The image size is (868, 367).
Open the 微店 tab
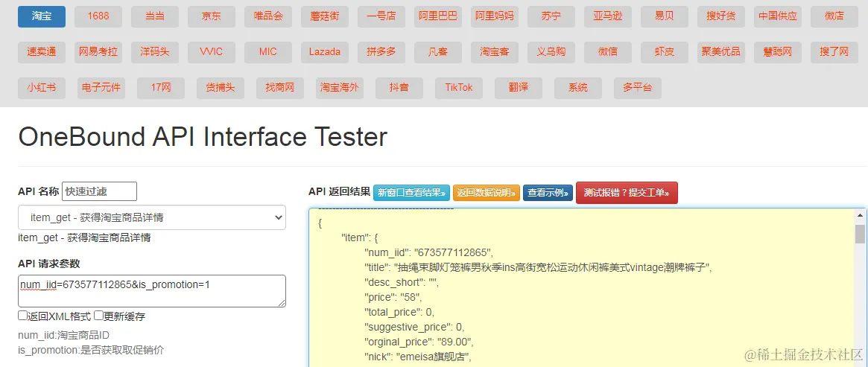(x=834, y=16)
